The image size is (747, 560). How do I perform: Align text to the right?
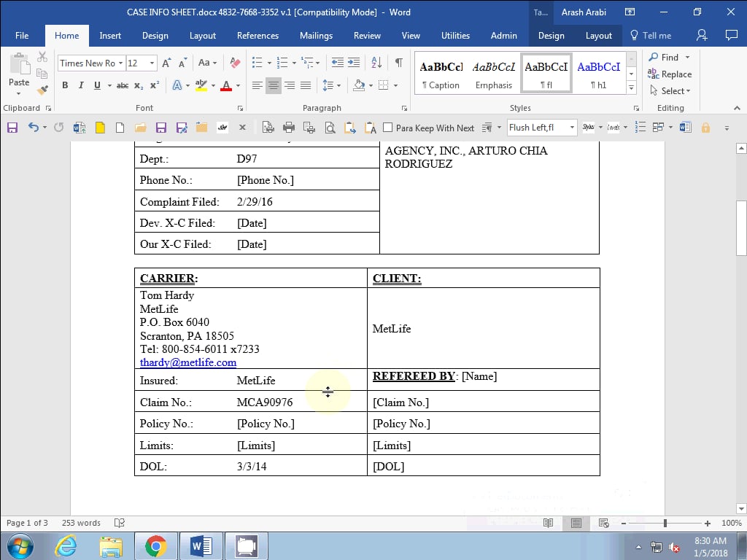[290, 86]
